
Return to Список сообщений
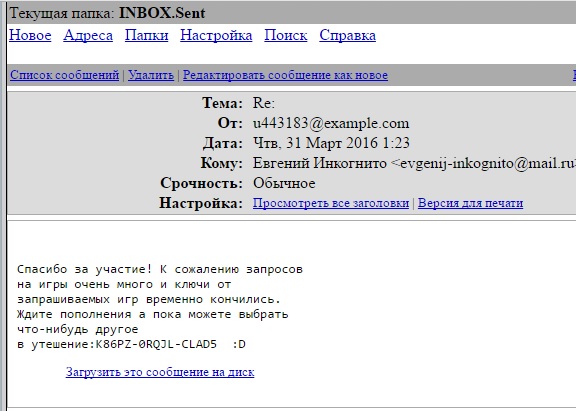[x=65, y=75]
